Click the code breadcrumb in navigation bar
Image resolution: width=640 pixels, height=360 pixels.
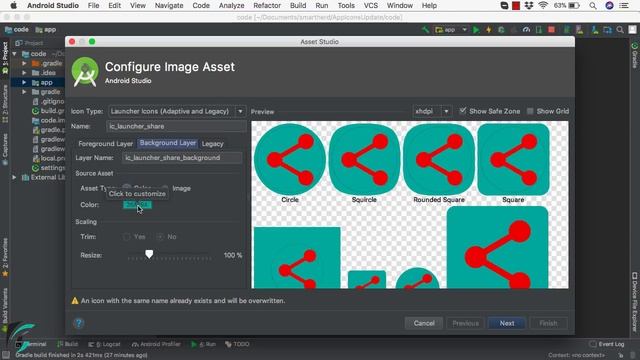point(17,30)
